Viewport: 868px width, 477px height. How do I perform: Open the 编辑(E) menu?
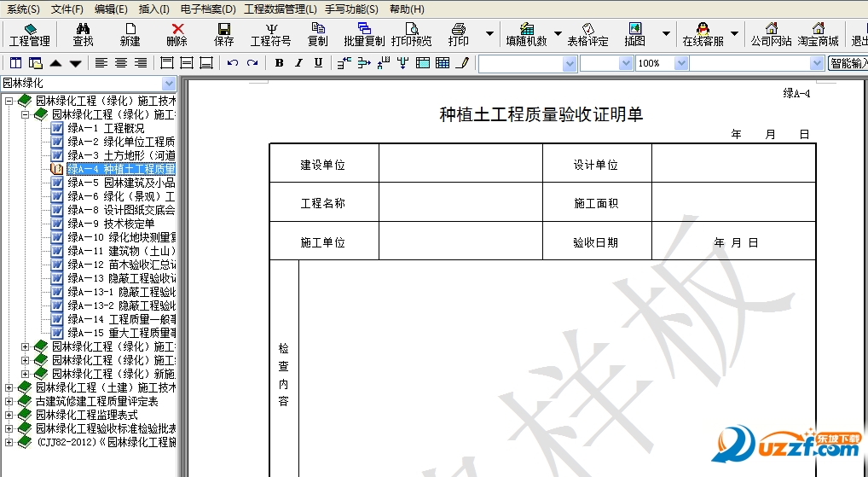(111, 9)
